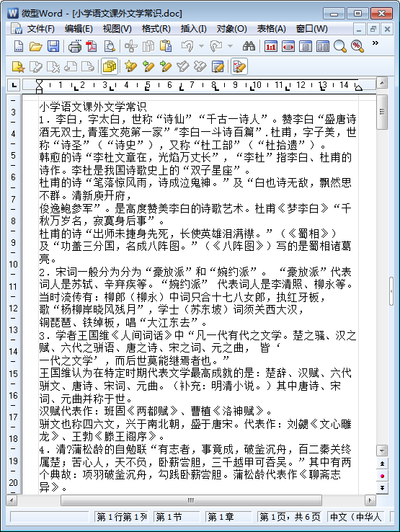The width and height of the screenshot is (400, 532).
Task: Open changes list with notepad pencil icon
Action: pos(218,66)
